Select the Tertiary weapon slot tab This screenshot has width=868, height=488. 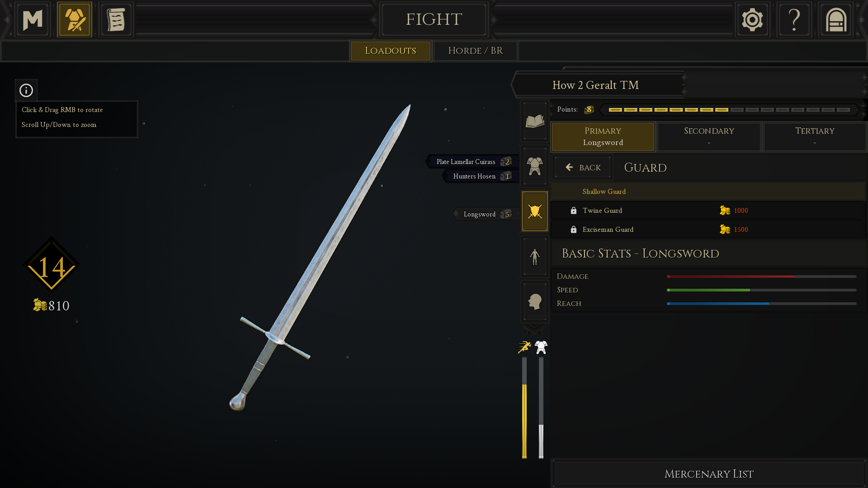tap(815, 136)
